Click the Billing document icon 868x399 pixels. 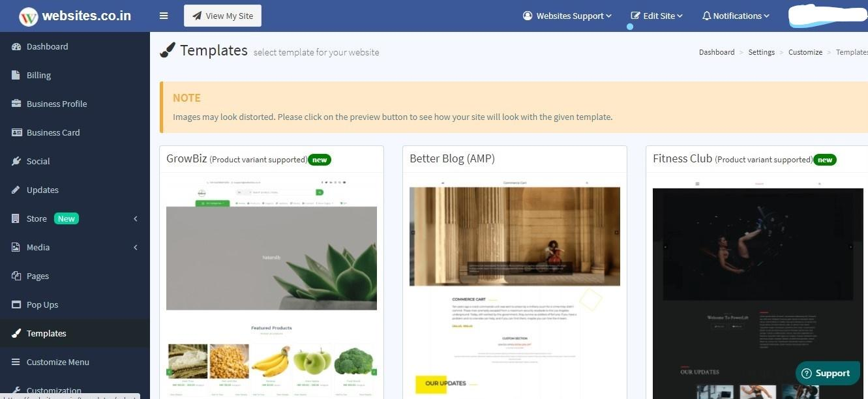click(x=16, y=75)
